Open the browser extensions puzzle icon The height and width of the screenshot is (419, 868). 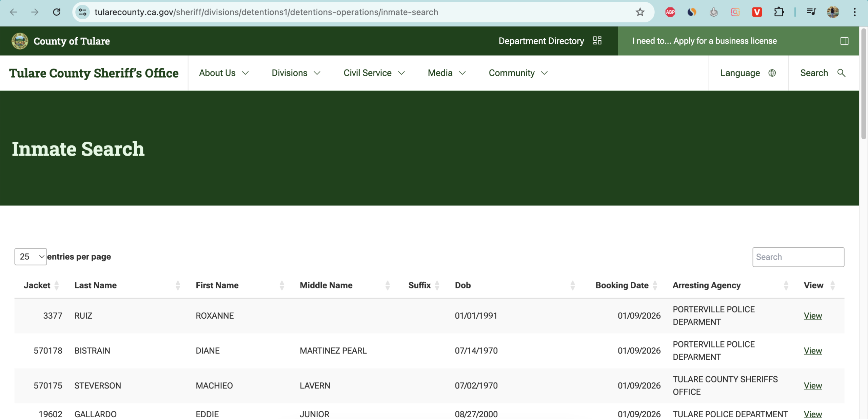779,12
